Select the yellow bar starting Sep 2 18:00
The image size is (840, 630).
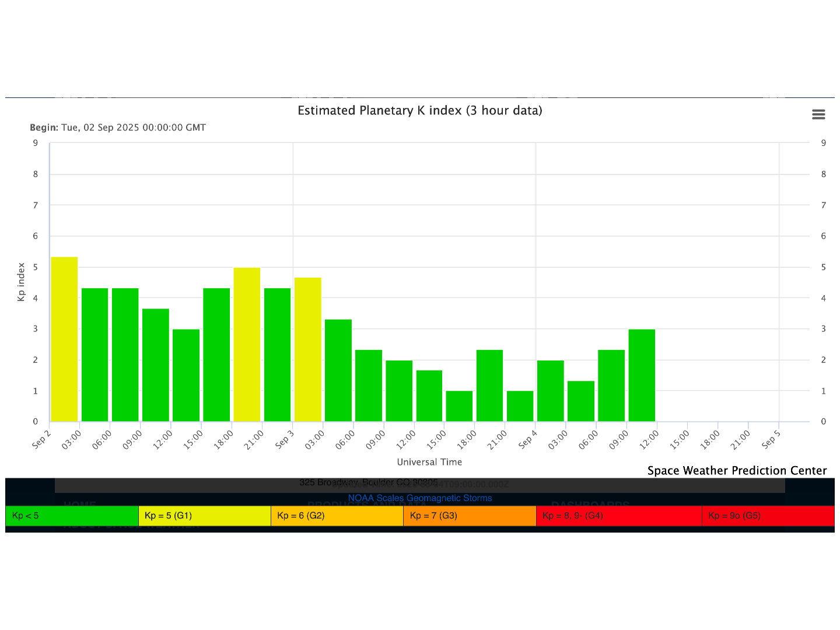click(x=247, y=344)
